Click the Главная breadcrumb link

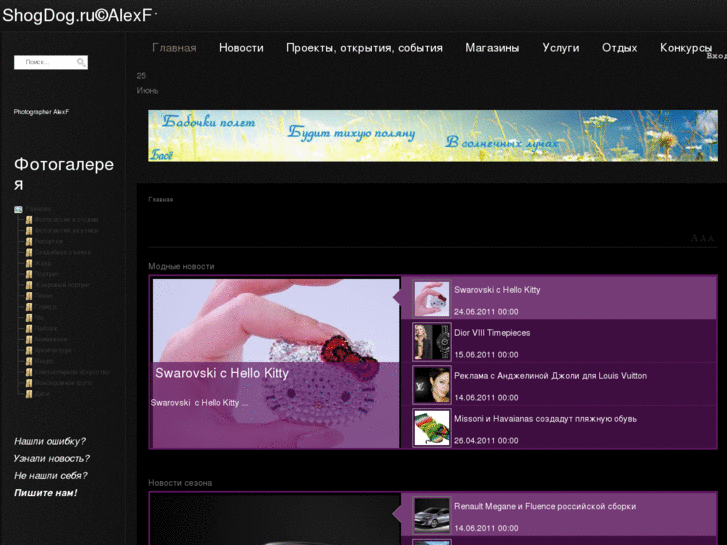[160, 199]
